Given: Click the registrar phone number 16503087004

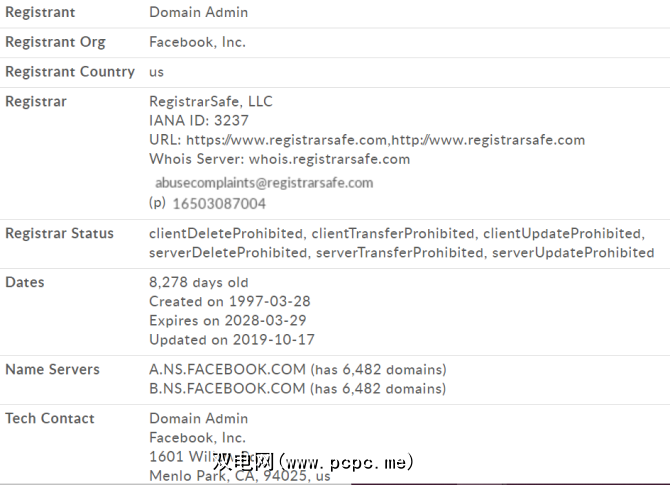Looking at the screenshot, I should [219, 203].
